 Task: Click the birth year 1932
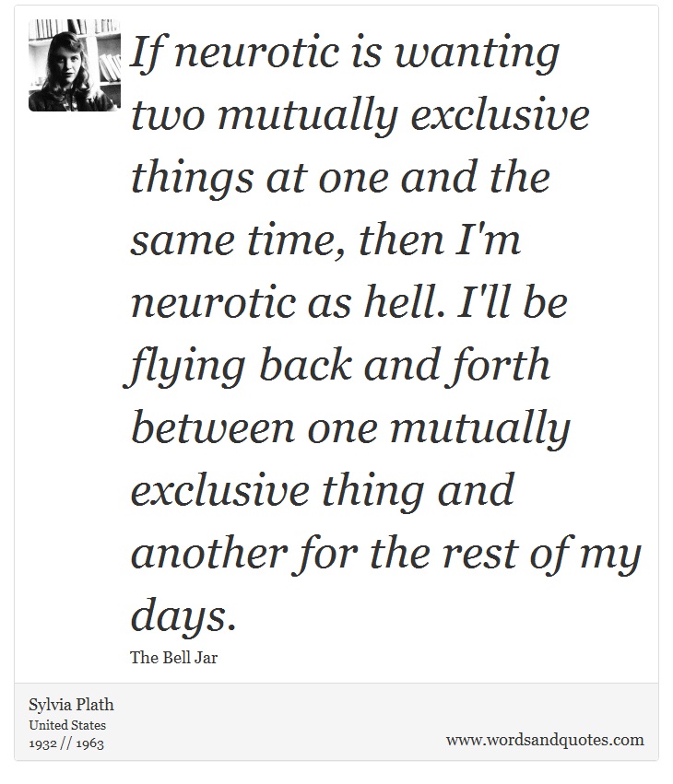(43, 743)
